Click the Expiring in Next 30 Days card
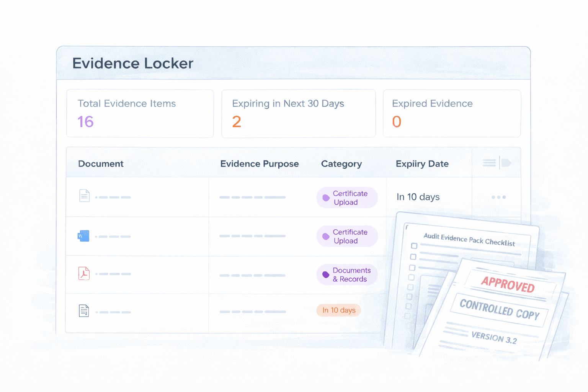588x392 pixels. point(298,113)
